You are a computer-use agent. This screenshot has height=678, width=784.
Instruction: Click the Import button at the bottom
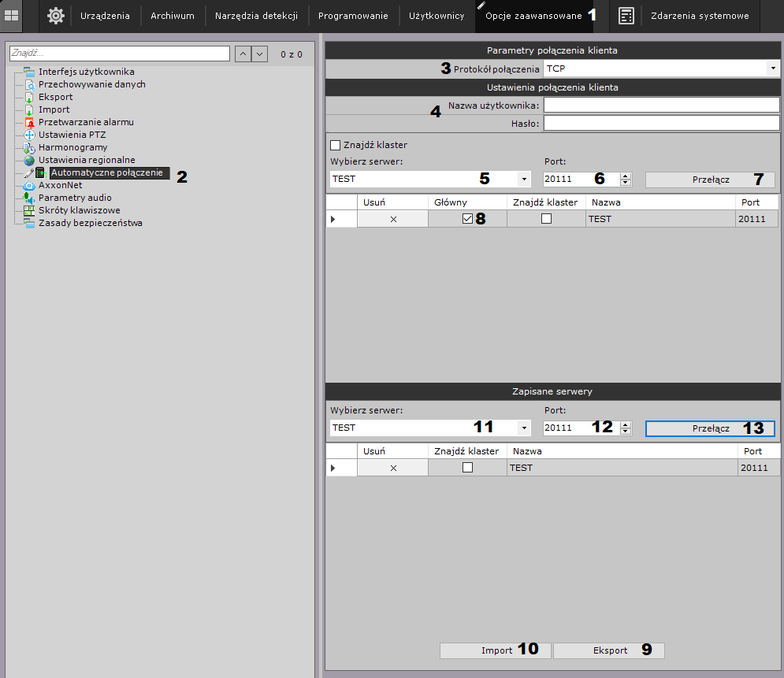(x=496, y=650)
